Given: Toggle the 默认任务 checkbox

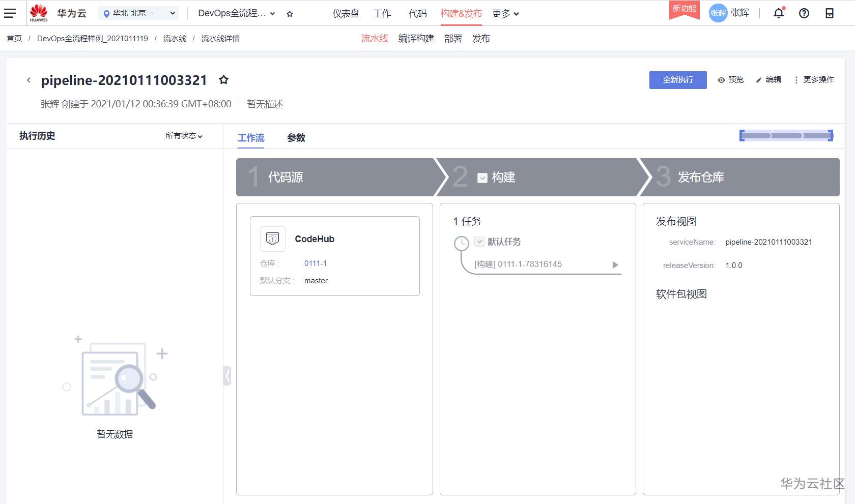Looking at the screenshot, I should click(479, 242).
